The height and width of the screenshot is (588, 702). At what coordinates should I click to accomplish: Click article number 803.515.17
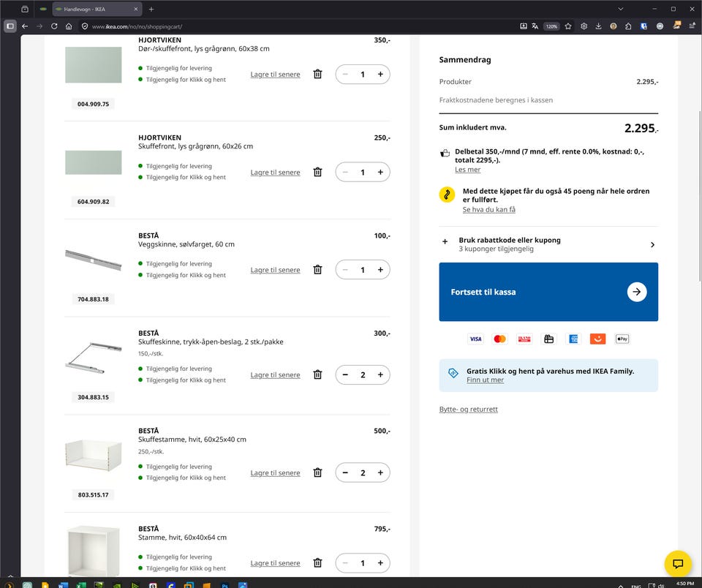pos(93,495)
